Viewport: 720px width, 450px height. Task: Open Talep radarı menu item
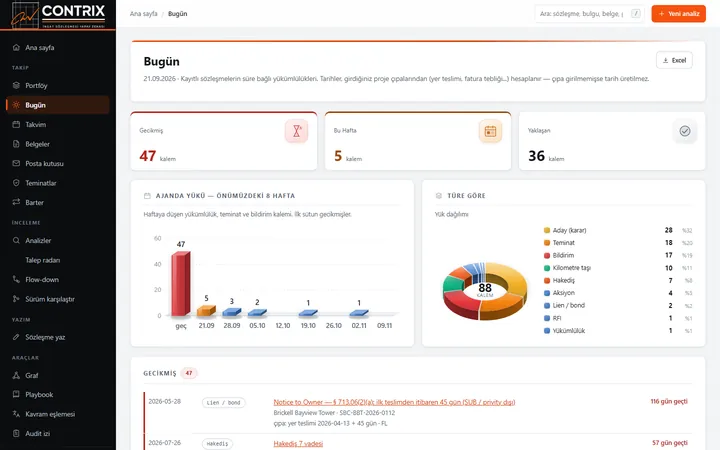58,260
